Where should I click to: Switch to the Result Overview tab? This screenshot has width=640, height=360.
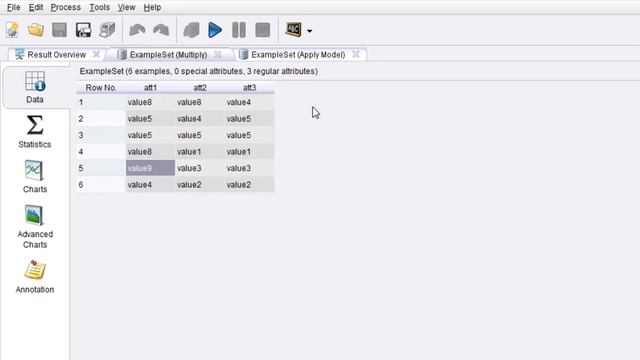(x=57, y=55)
